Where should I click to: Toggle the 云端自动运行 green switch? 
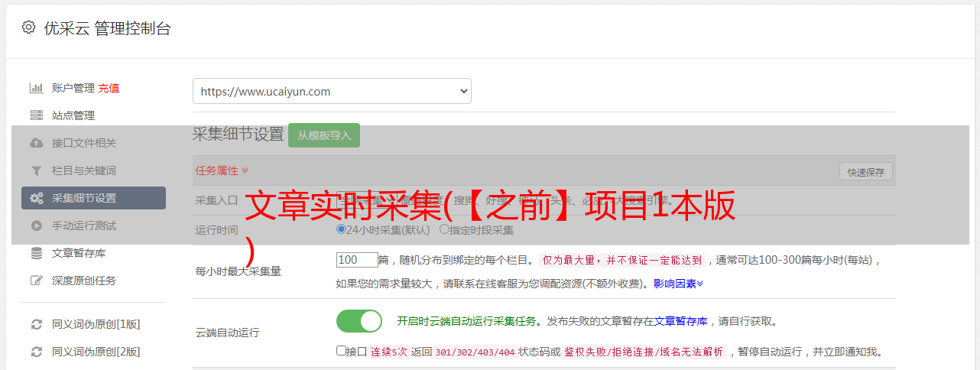359,321
